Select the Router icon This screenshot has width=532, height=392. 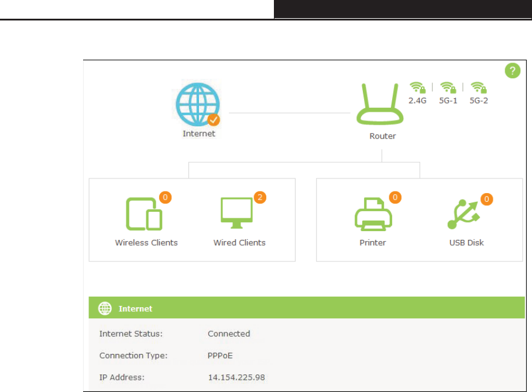[x=380, y=104]
